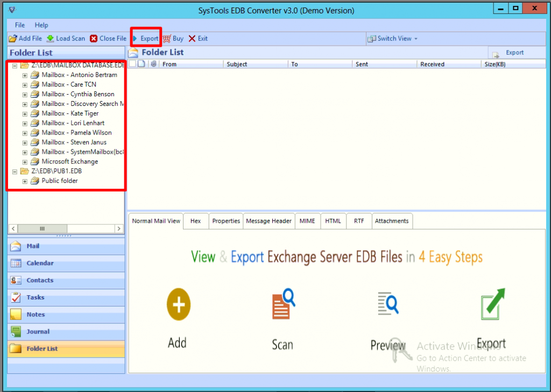Switch to the Message Header tab

click(269, 222)
